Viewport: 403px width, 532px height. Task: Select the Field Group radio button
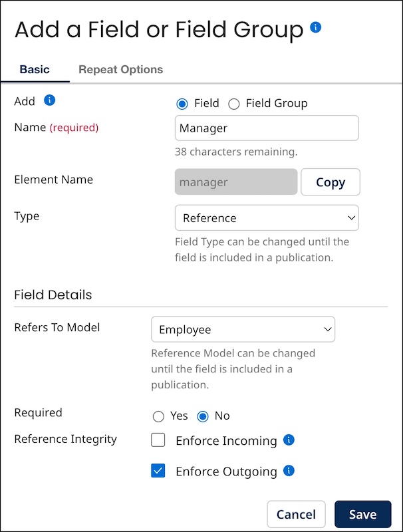(234, 103)
